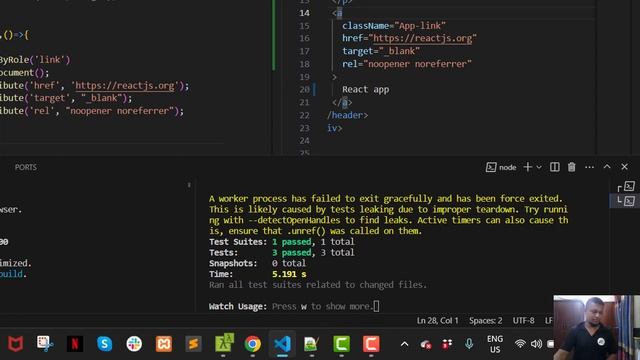
Task: Click the red gift-like tray icon
Action: 447,344
